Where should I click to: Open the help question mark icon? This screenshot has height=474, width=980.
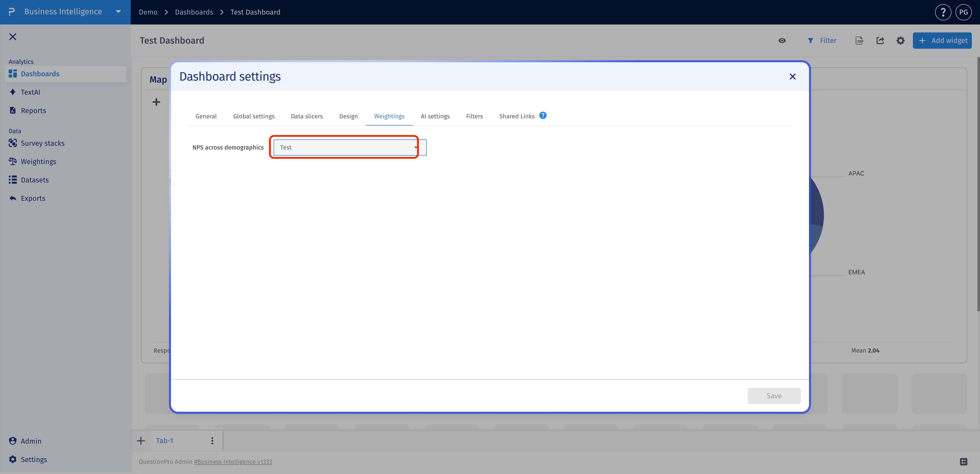(x=943, y=12)
